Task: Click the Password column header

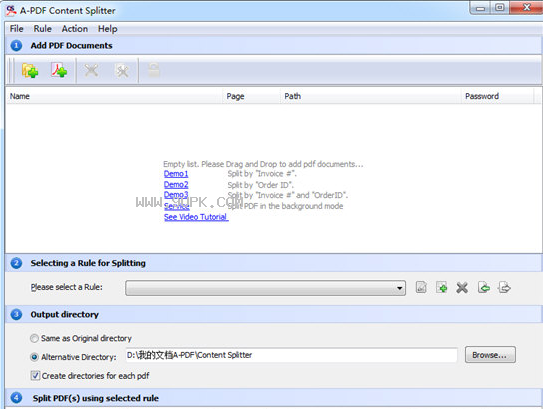Action: (497, 96)
